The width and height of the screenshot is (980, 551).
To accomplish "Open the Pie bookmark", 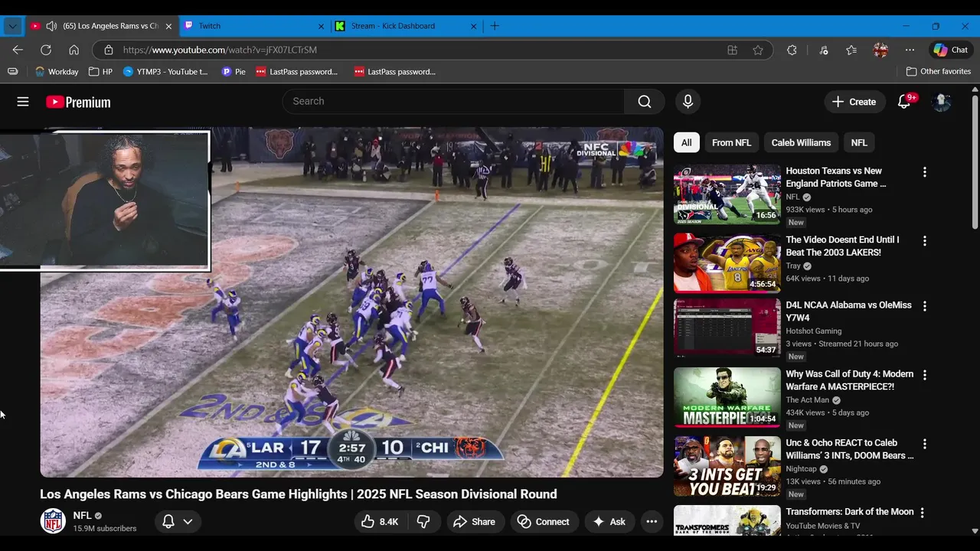I will coord(234,72).
